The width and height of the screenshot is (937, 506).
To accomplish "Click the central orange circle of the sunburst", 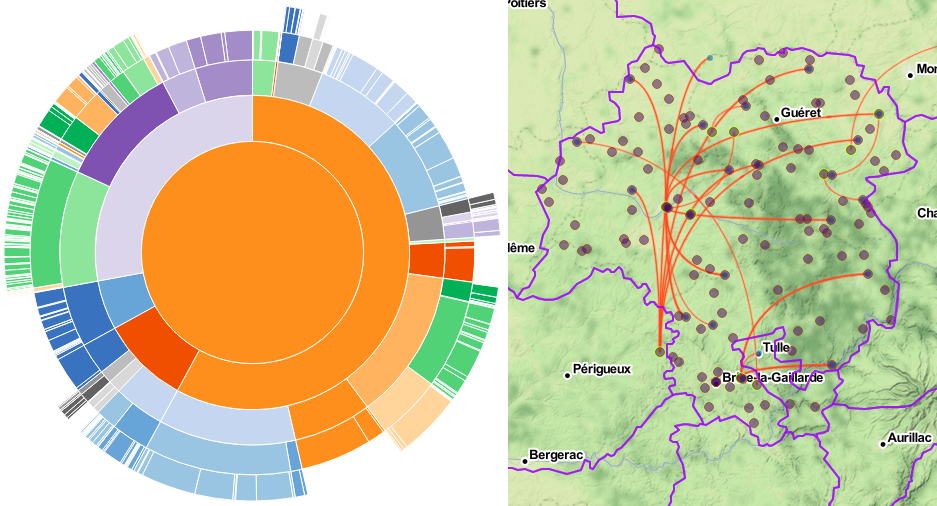I will tap(252, 252).
